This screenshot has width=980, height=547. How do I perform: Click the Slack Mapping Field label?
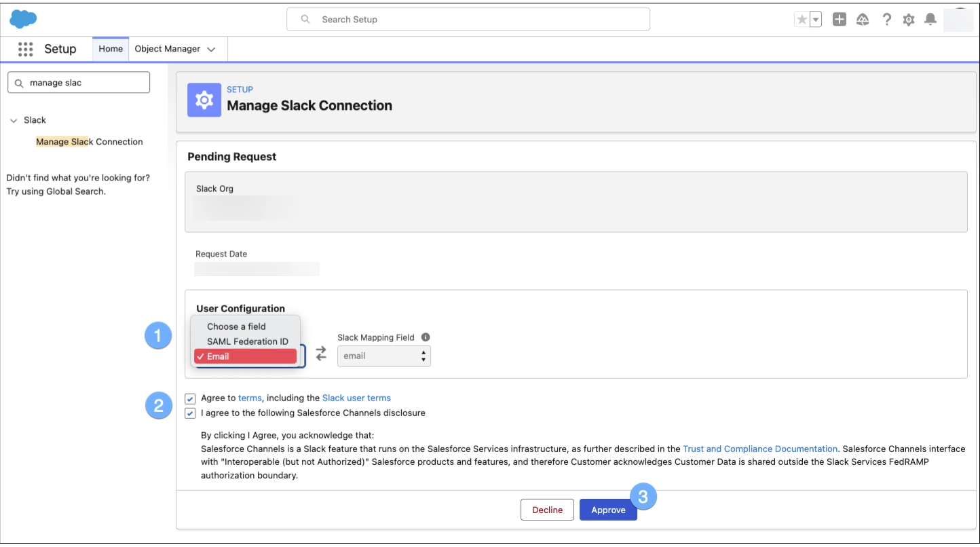coord(376,337)
